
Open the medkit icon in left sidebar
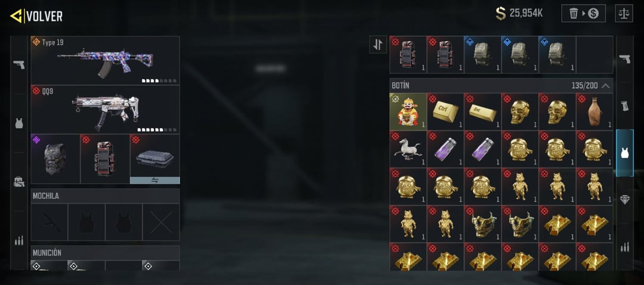[x=19, y=182]
